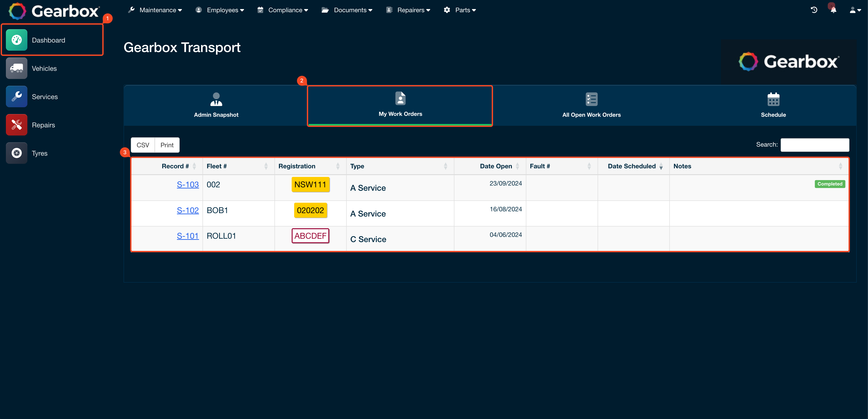Open the history clock icon in header
The width and height of the screenshot is (868, 419).
814,10
